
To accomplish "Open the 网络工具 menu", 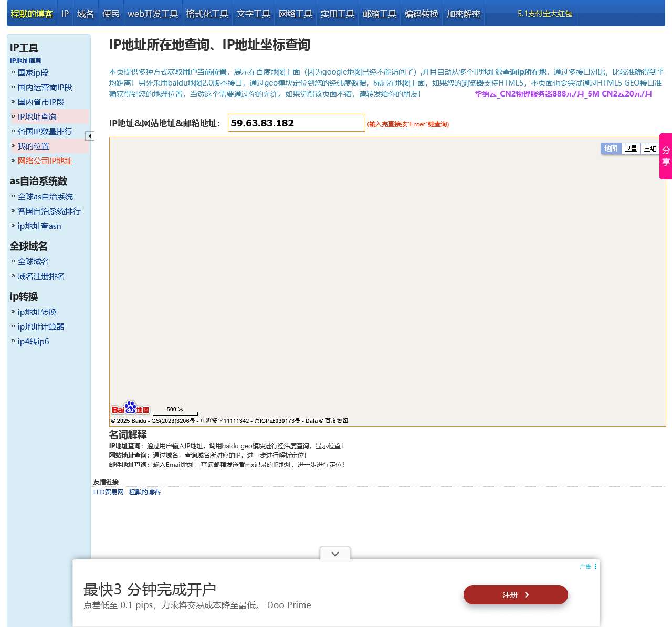I will click(x=295, y=14).
